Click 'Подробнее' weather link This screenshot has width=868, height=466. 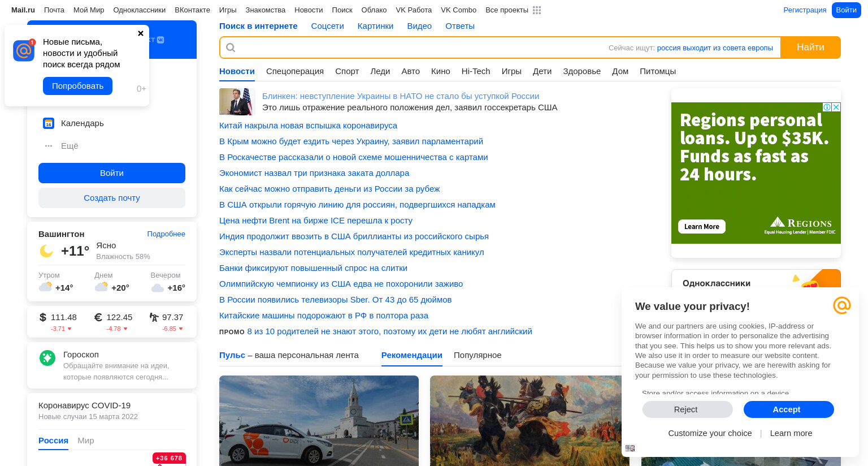point(166,234)
